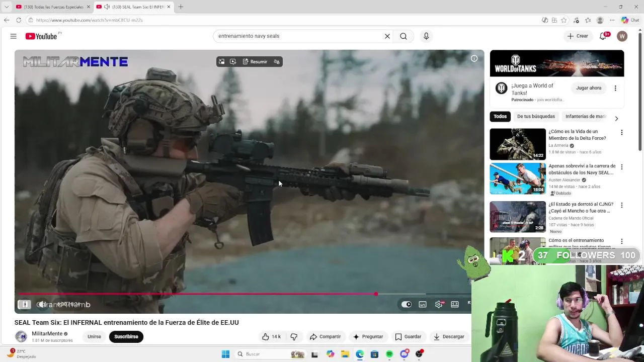
Task: Open the Windows Start menu
Action: tap(225, 354)
